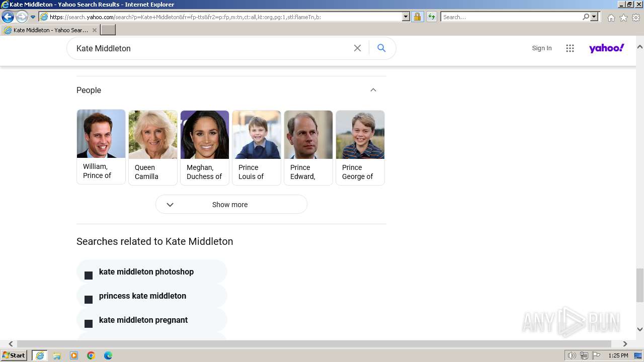
Task: Open the Yahoo apps grid icon
Action: click(x=570, y=48)
